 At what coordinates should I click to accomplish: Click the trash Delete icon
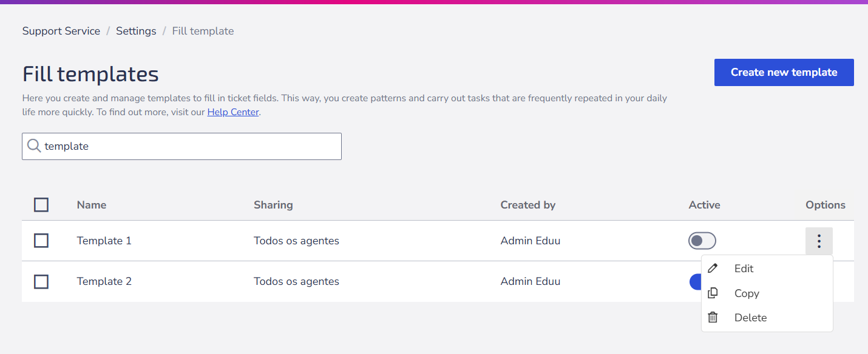[x=713, y=317]
